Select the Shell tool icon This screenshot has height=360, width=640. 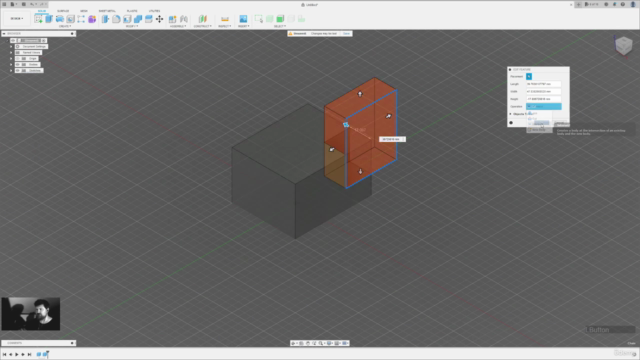point(127,19)
